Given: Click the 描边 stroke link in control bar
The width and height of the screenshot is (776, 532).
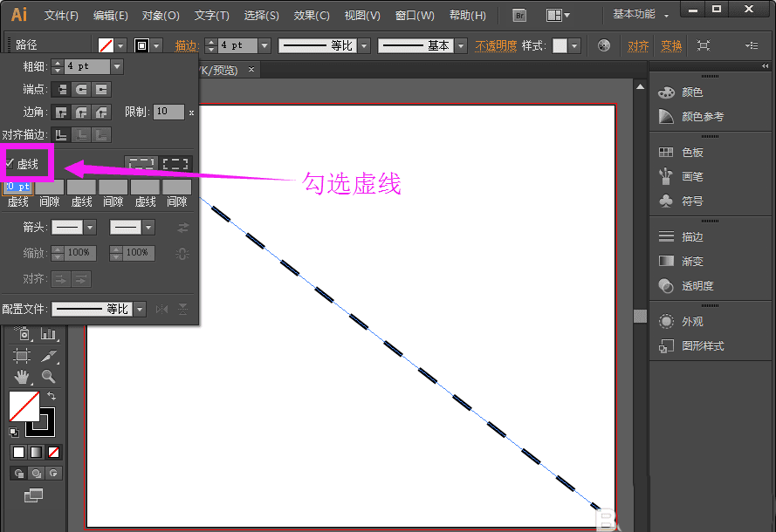Looking at the screenshot, I should click(186, 45).
